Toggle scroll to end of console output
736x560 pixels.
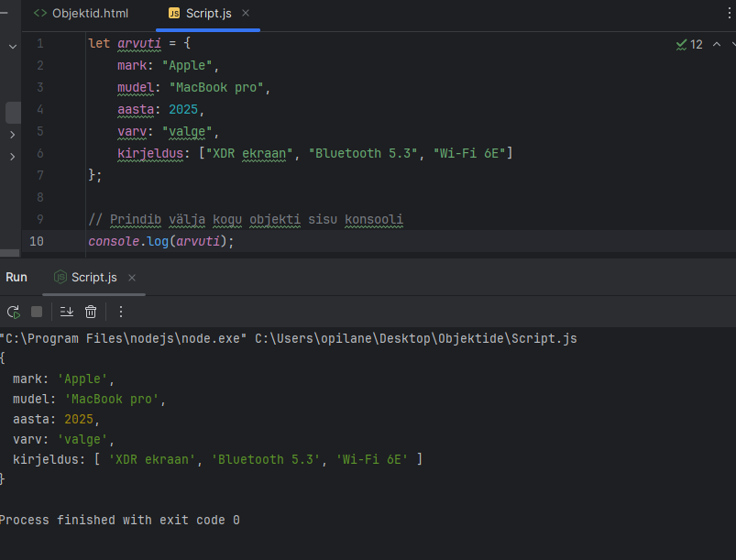pyautogui.click(x=66, y=312)
